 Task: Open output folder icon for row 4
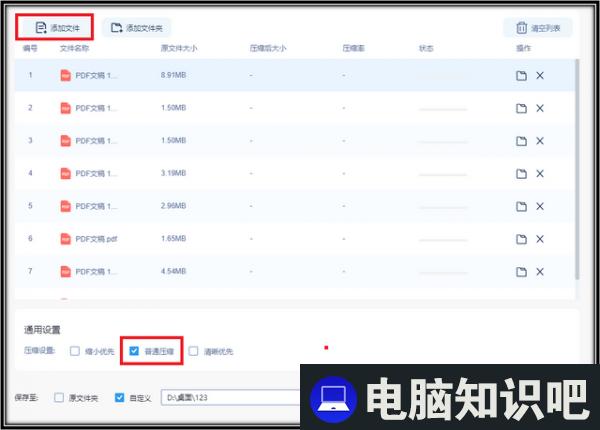(521, 174)
